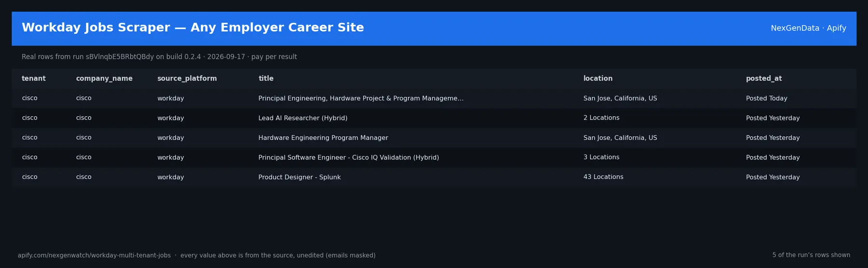Click 'Posted Yesterday' in the Product Designer - Splunk row
The image size is (868, 268).
coord(773,177)
